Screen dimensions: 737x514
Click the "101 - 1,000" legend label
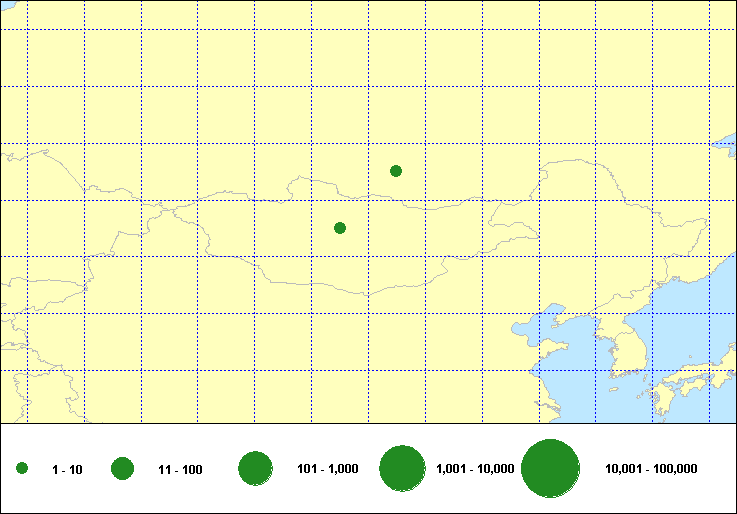point(328,469)
